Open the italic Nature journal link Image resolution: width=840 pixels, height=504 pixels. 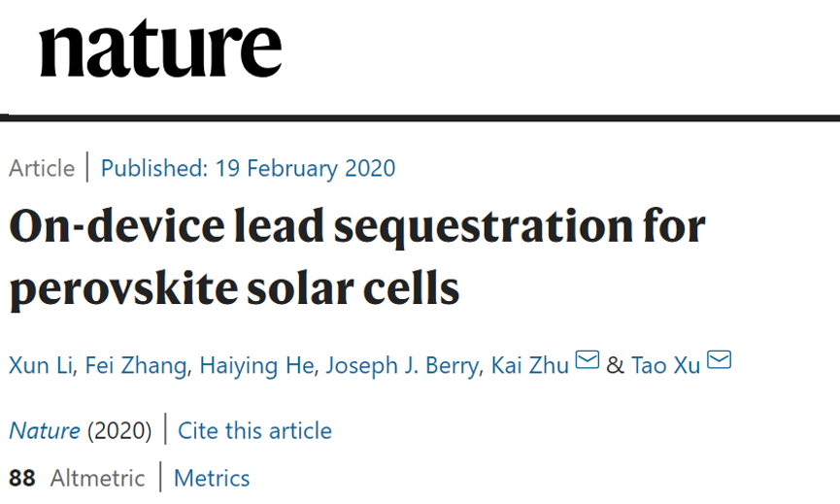pos(45,431)
